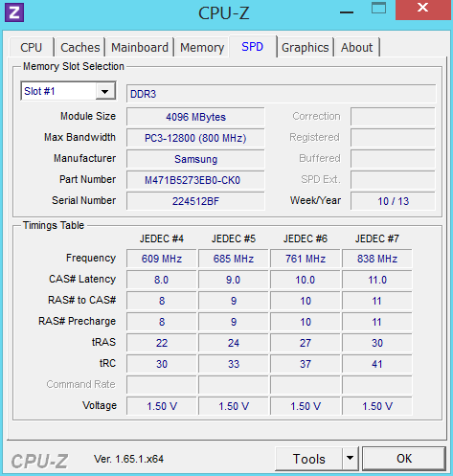Select the DDR3 memory type field
This screenshot has width=453, height=476.
click(281, 94)
